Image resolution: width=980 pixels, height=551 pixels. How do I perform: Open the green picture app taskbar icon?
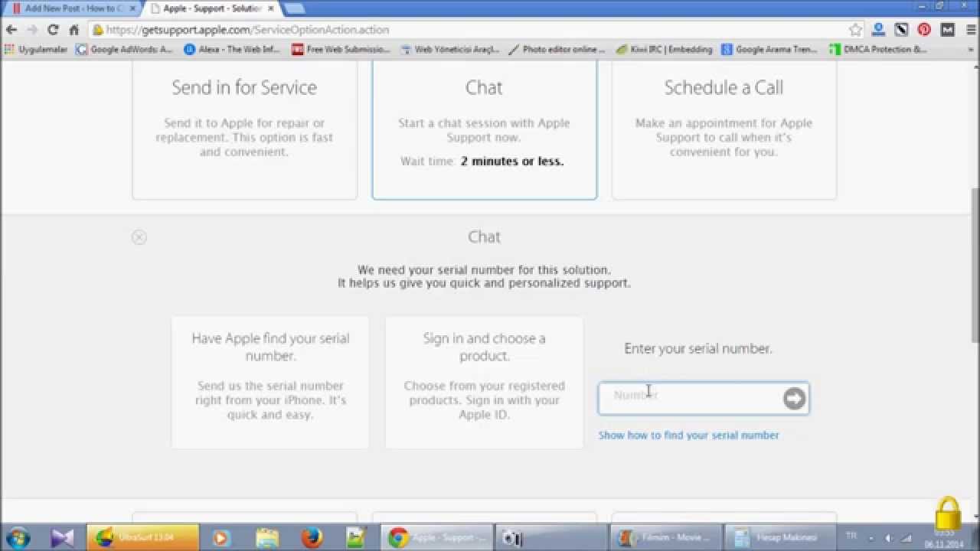(356, 538)
